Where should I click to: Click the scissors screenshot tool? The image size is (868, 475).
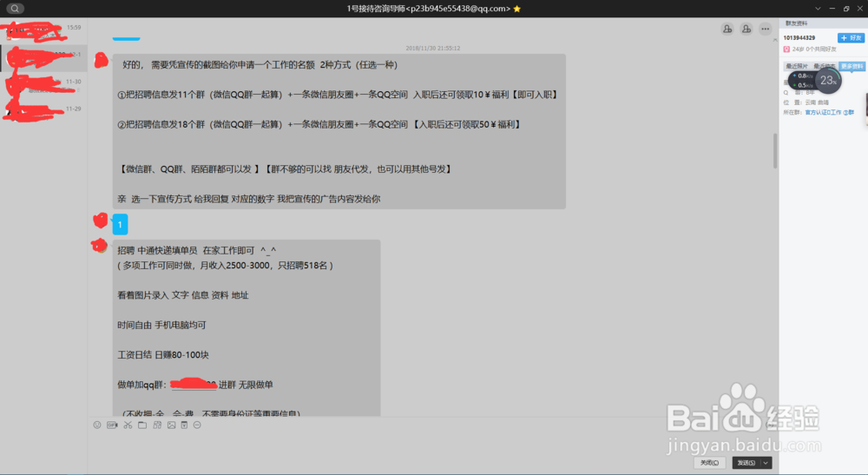click(x=128, y=426)
